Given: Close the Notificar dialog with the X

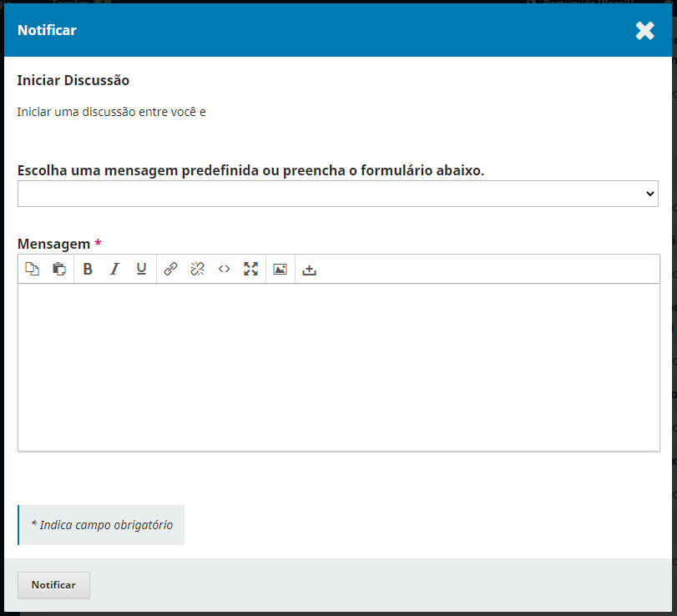Looking at the screenshot, I should coord(644,31).
